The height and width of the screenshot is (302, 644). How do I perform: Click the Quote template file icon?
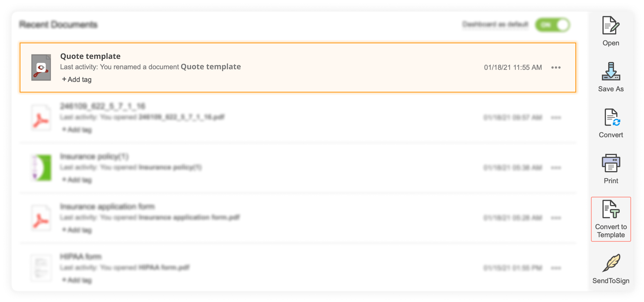click(x=41, y=68)
